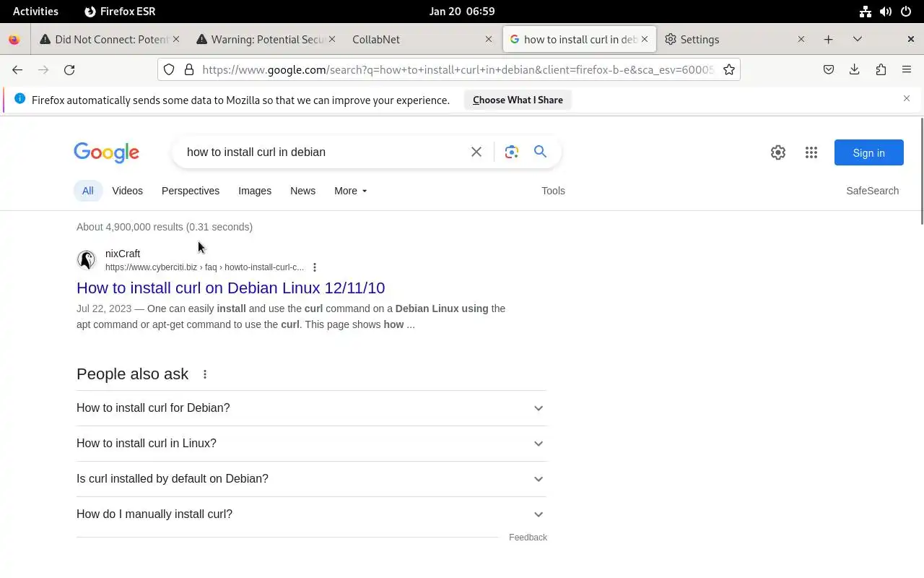
Task: Expand 'Is curl installed by default on Debian?'
Action: tap(311, 478)
